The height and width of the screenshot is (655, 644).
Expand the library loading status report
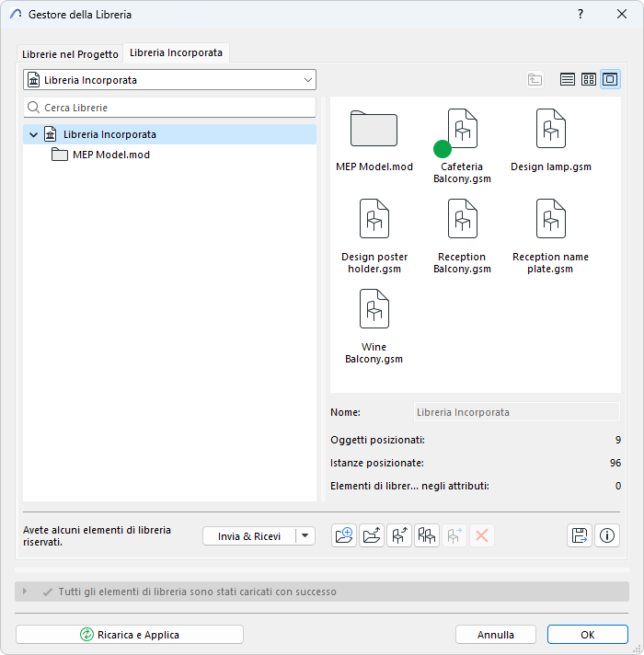25,592
